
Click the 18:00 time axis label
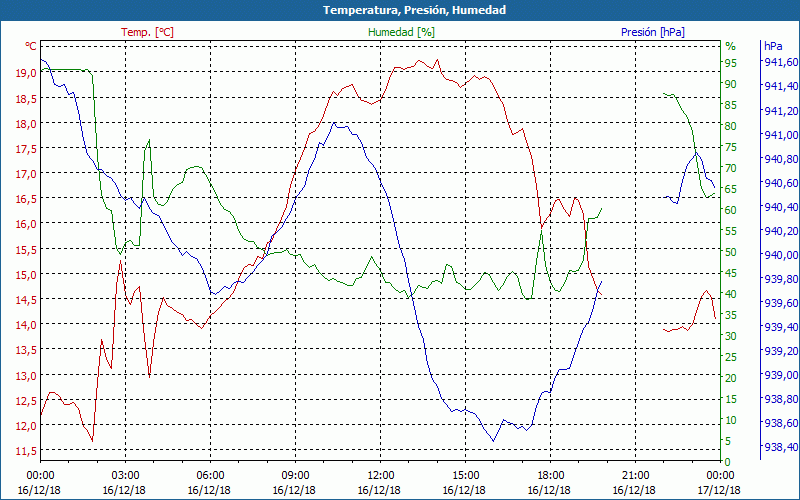tap(550, 476)
